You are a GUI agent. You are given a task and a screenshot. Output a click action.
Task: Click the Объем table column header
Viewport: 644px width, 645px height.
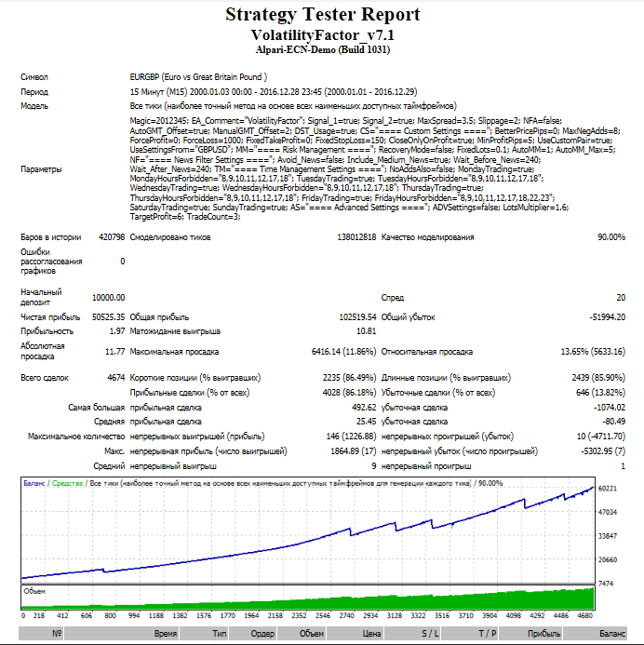click(301, 634)
